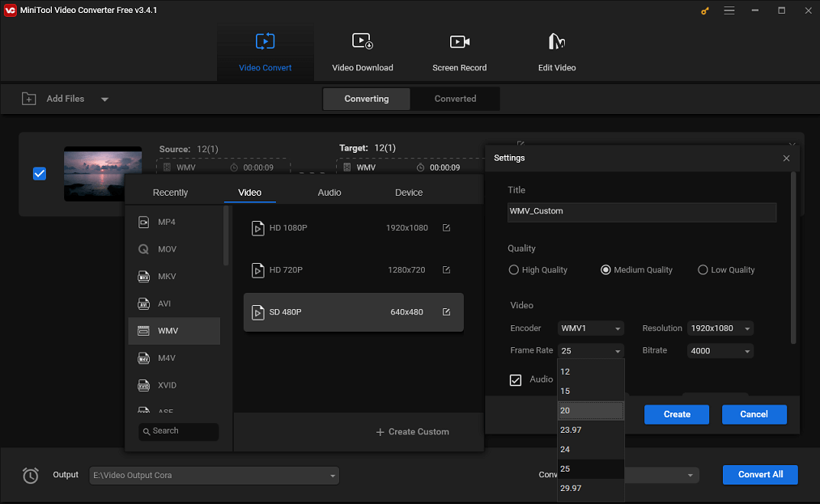Click the Title field containing WMV_Custom
This screenshot has height=504, width=820.
click(642, 212)
